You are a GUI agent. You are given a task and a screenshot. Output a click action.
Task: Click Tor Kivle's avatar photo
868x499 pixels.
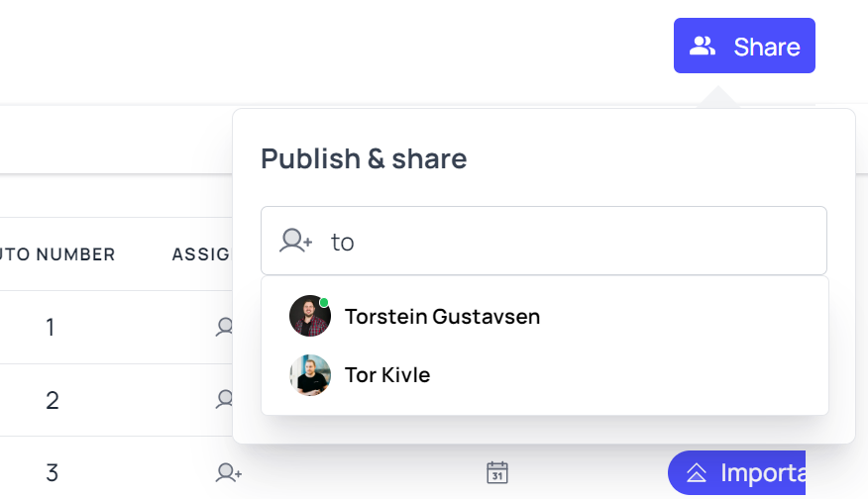tap(309, 375)
